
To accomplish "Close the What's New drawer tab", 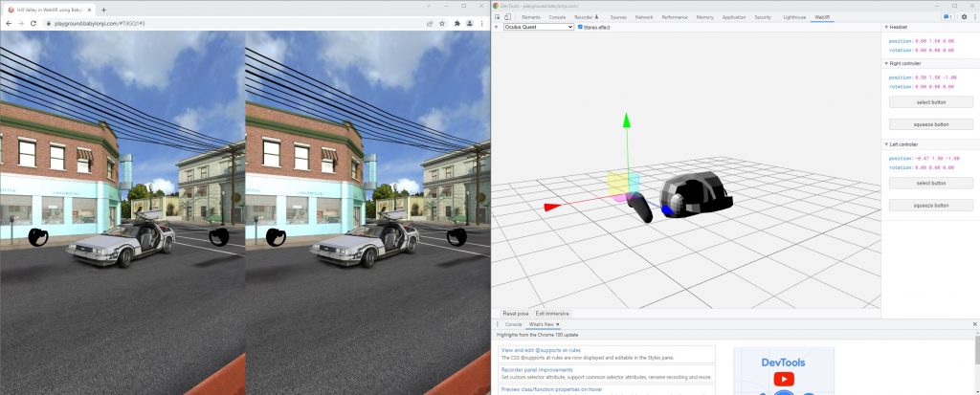I will coord(558,324).
